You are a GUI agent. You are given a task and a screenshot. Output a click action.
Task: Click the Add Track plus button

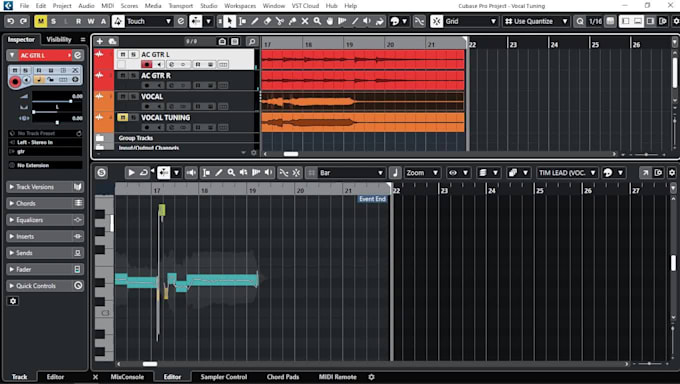pos(100,41)
